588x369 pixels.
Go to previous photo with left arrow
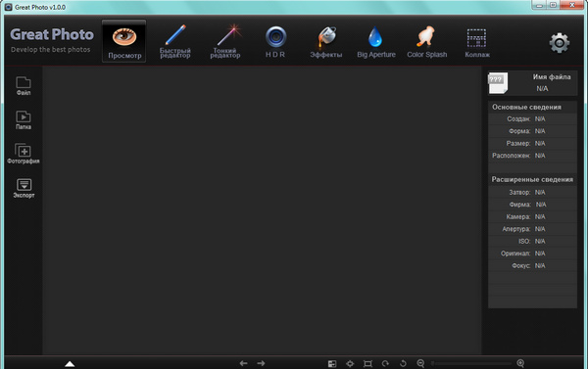tap(243, 363)
